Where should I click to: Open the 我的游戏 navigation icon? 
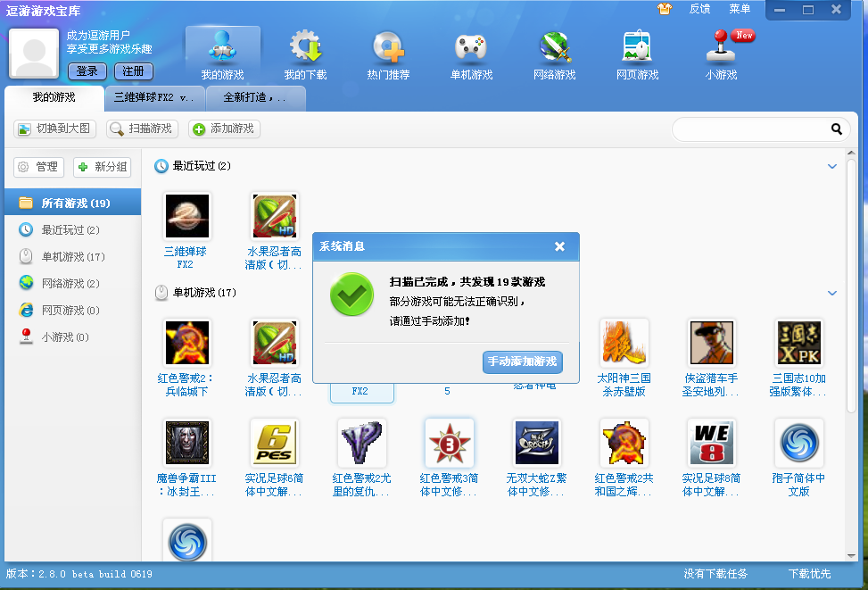222,54
